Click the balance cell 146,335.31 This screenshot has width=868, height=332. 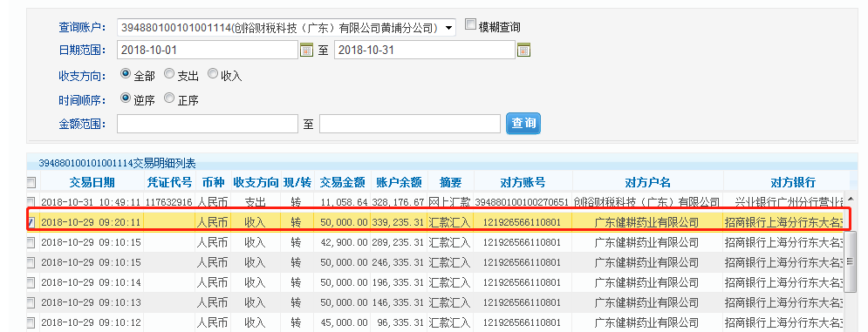pos(399,302)
